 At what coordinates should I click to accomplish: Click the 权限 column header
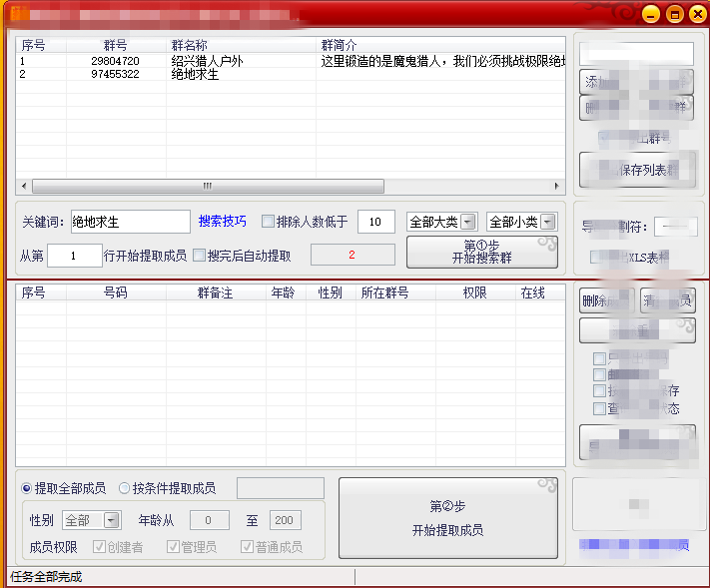point(475,293)
